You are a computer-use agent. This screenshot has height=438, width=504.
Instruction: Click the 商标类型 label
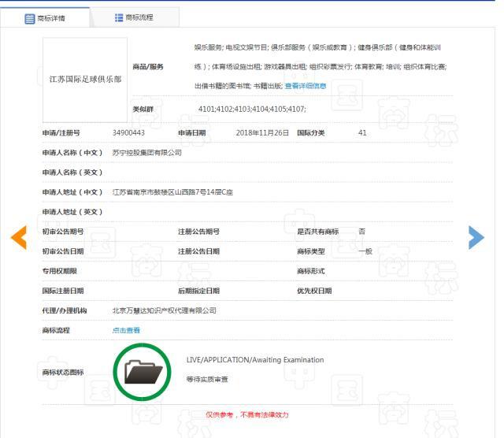[311, 251]
